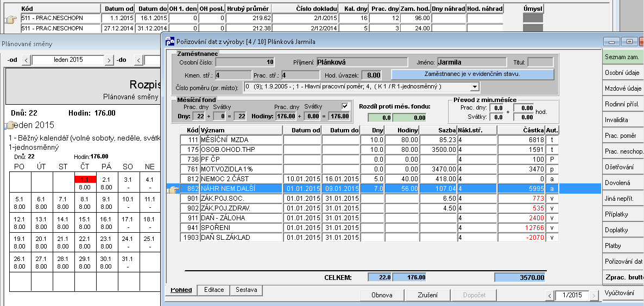Screen dimensions: 644x306
Task: Open Mzdové údaje in the side menu
Action: (623, 88)
